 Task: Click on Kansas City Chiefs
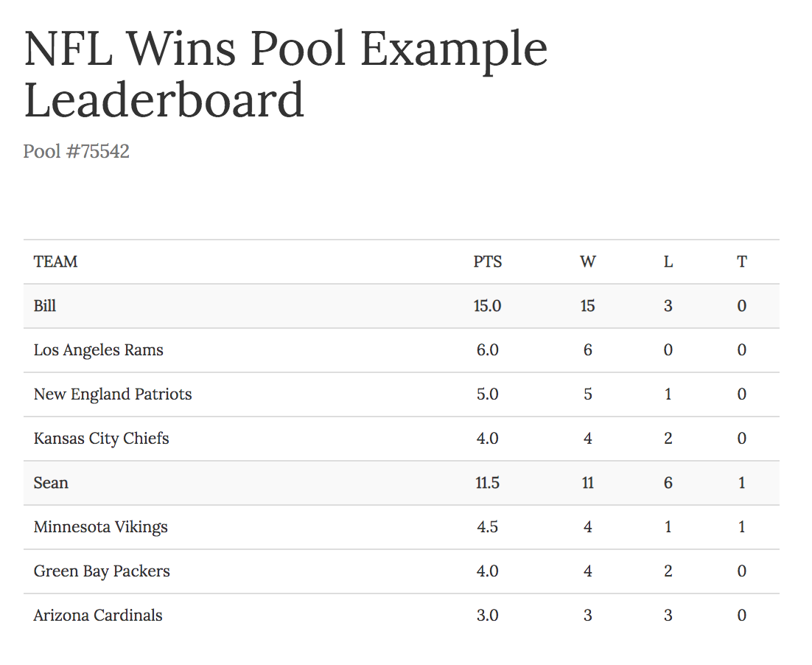pos(101,439)
